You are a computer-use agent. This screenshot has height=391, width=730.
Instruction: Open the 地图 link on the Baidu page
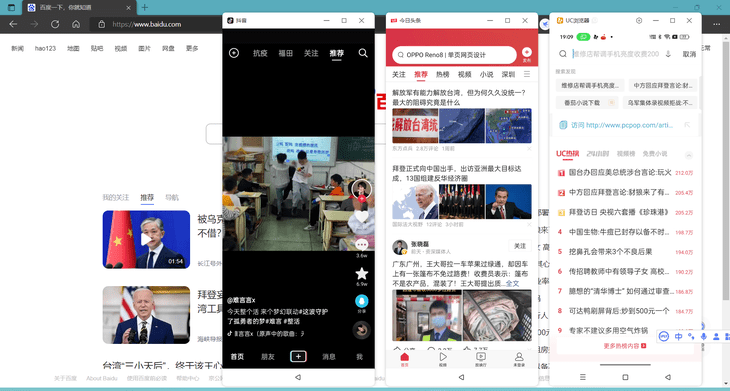click(x=73, y=48)
